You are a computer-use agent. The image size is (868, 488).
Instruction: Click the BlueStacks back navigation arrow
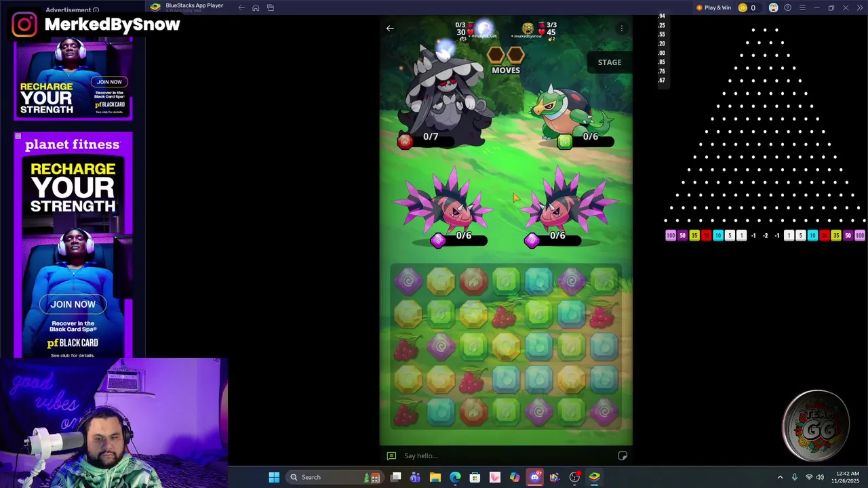click(241, 7)
